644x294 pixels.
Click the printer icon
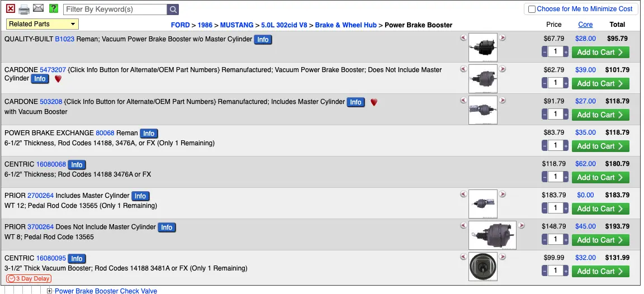tap(24, 9)
